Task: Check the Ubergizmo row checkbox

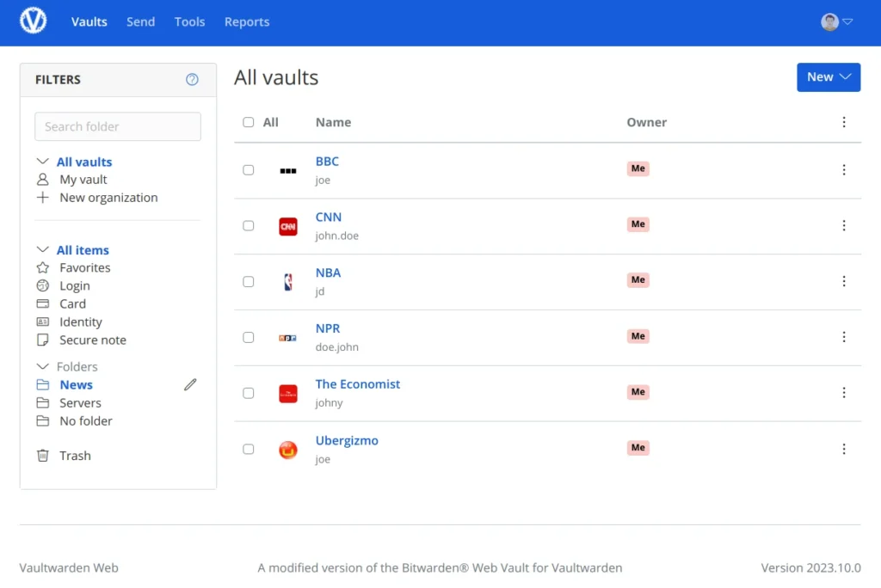Action: click(x=249, y=449)
